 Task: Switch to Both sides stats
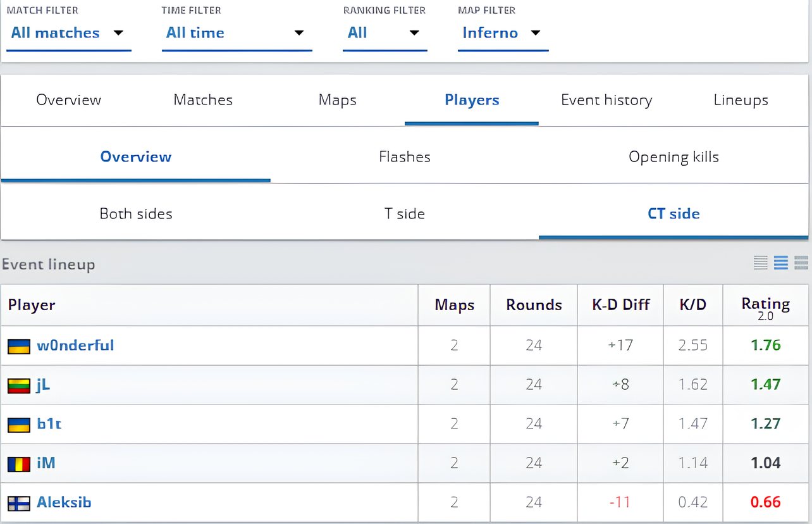click(x=136, y=214)
